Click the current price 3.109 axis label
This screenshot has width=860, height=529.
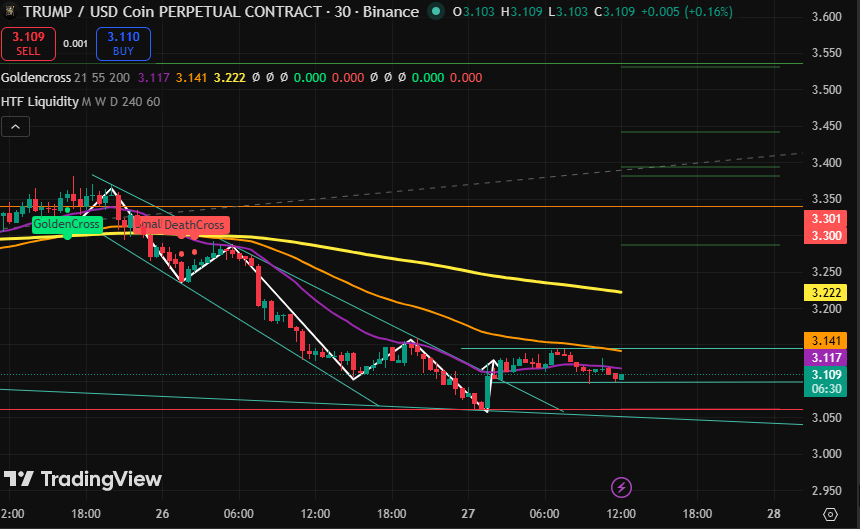(825, 374)
